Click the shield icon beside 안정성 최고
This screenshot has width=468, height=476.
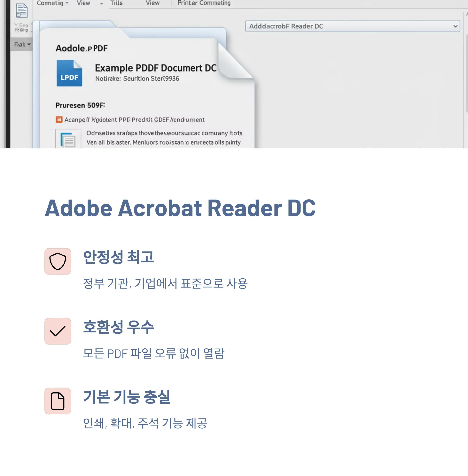click(x=58, y=261)
